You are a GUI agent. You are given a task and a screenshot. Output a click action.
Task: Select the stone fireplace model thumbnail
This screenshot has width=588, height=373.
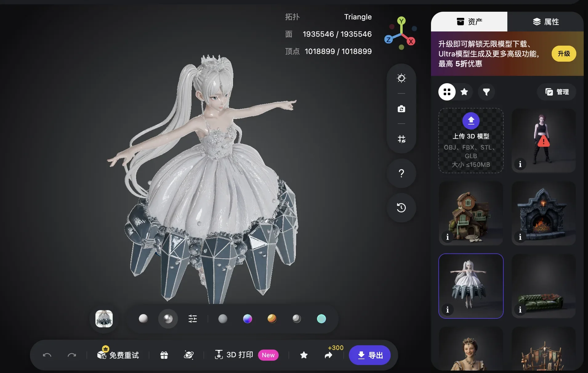point(544,213)
